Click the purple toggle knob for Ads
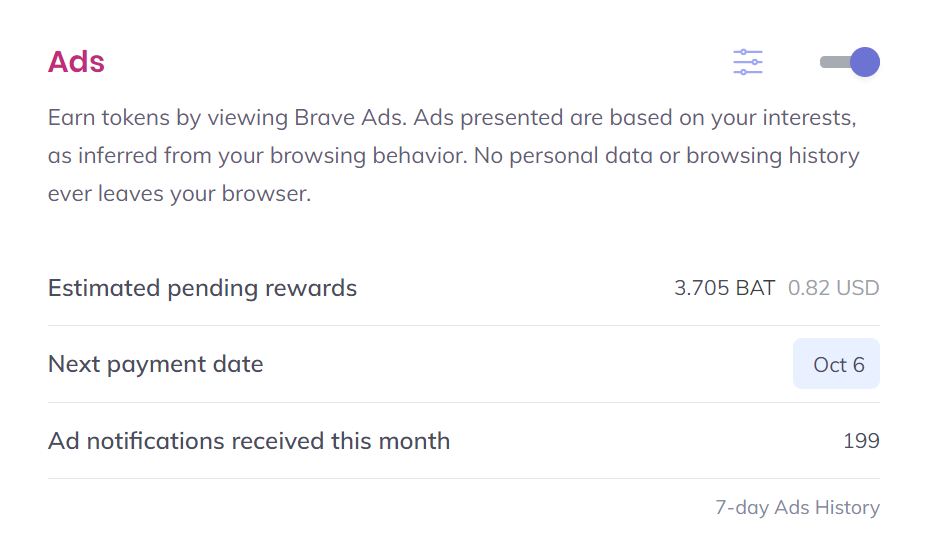This screenshot has width=926, height=554. coord(865,62)
